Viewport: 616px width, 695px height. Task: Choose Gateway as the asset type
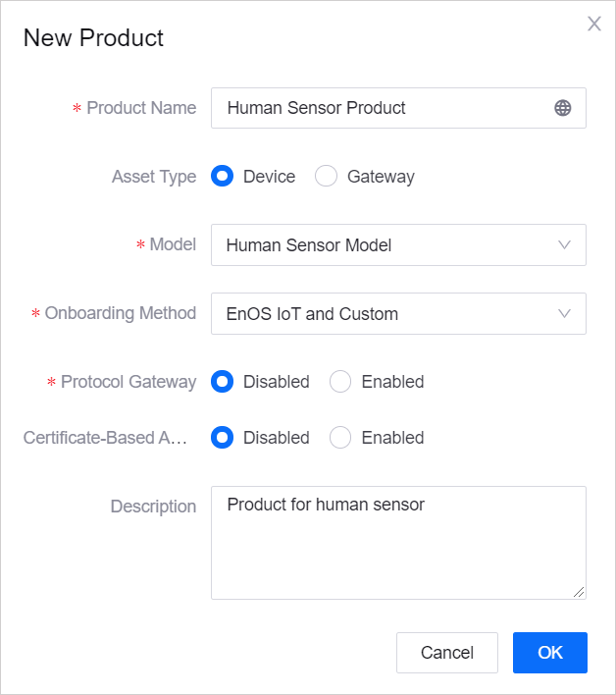[326, 176]
